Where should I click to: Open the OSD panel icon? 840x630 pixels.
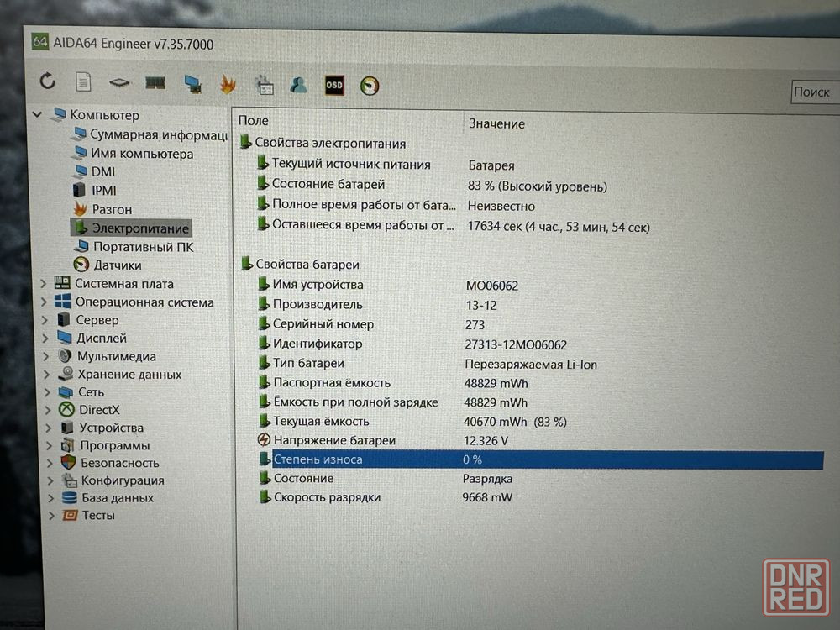(x=334, y=85)
